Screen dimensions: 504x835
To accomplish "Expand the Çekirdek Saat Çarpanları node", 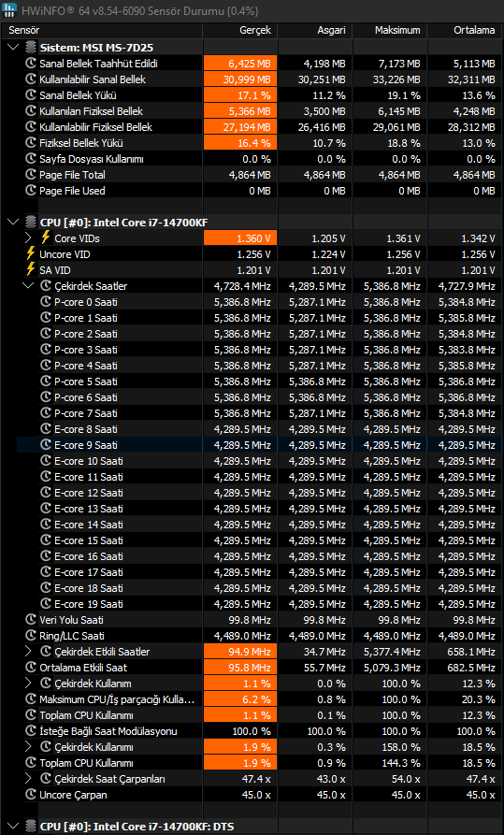I will click(29, 779).
